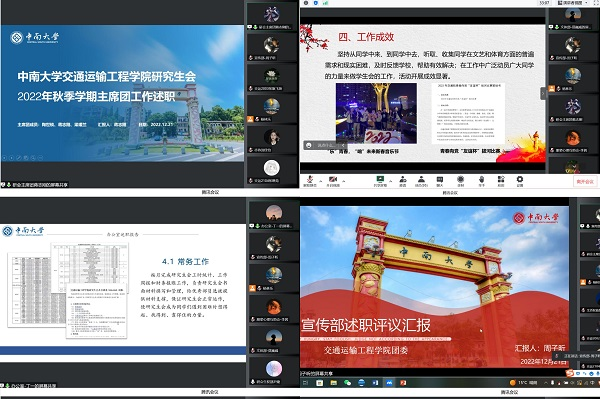Start recording from the record icon
Screen dimensions: 600x399
click(460, 181)
